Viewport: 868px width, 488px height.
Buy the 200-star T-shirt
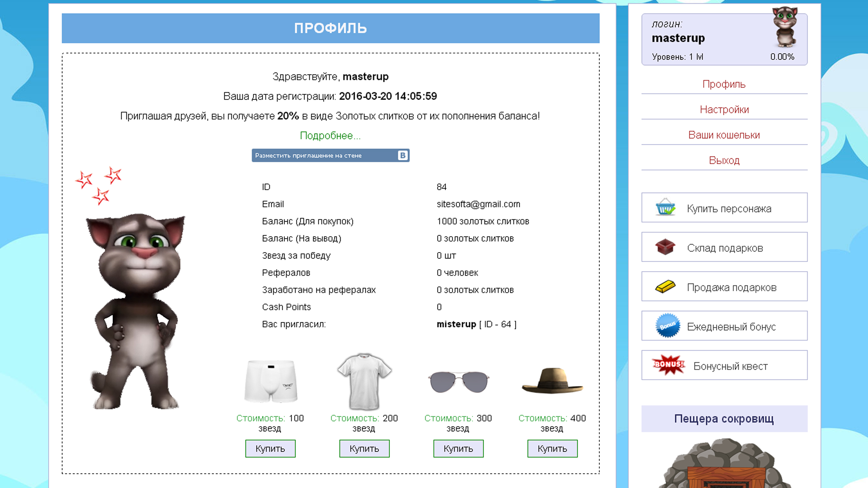364,449
